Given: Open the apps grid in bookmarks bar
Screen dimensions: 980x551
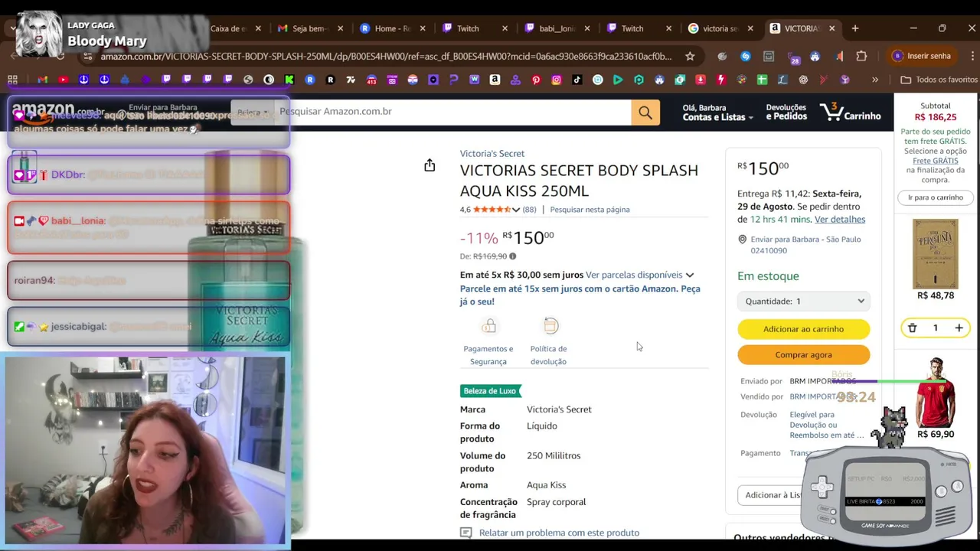Looking at the screenshot, I should pos(12,80).
